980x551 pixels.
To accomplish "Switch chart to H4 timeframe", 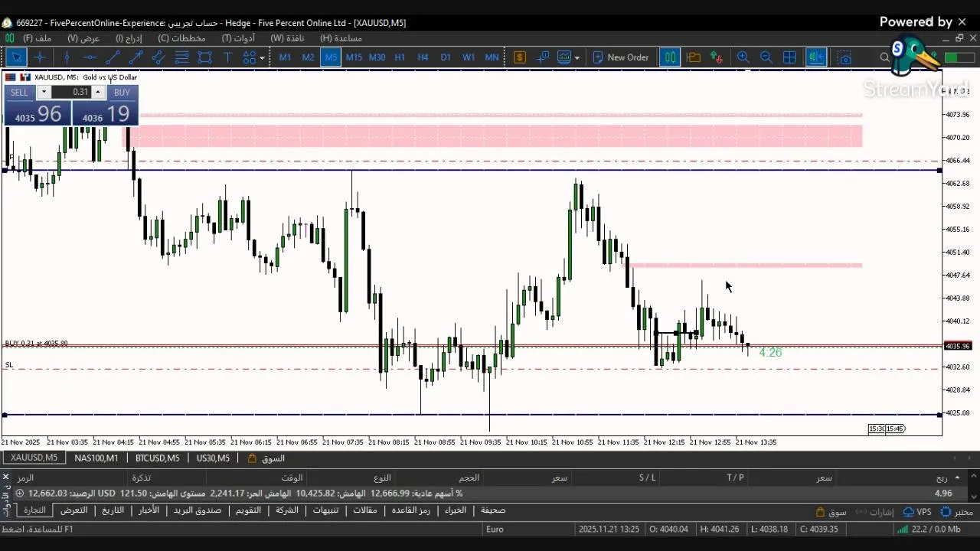I will [x=423, y=57].
